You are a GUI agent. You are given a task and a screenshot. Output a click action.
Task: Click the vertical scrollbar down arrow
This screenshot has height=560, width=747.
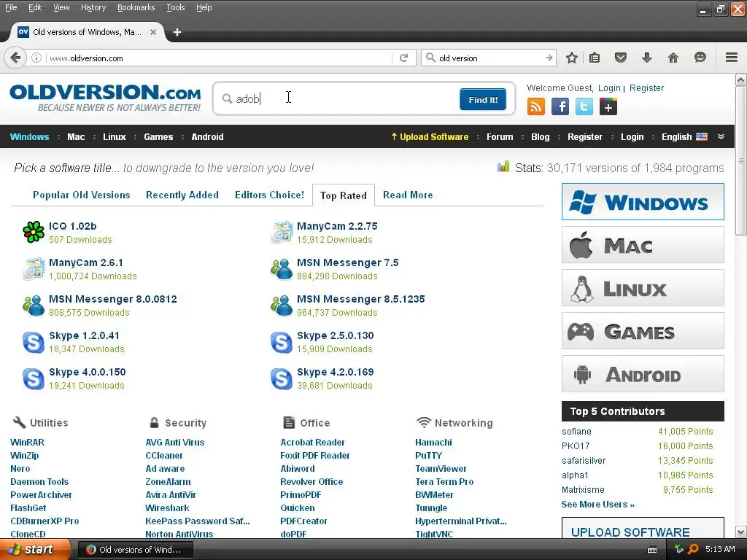pyautogui.click(x=741, y=532)
